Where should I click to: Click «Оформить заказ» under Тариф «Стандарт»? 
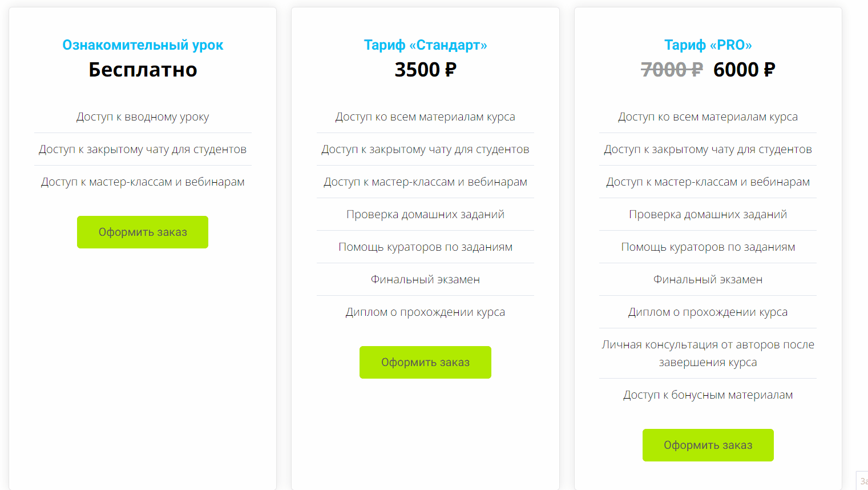tap(425, 362)
